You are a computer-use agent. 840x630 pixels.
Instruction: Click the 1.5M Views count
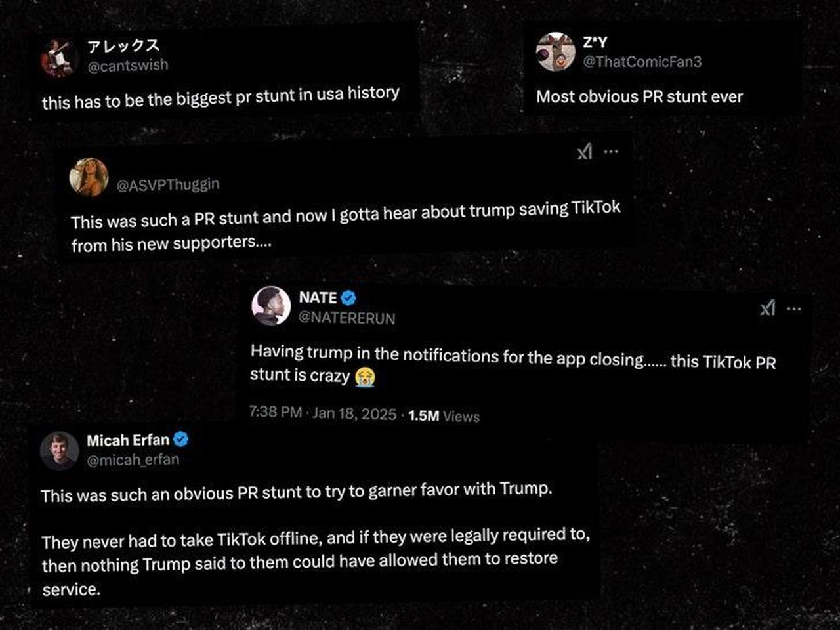point(444,416)
